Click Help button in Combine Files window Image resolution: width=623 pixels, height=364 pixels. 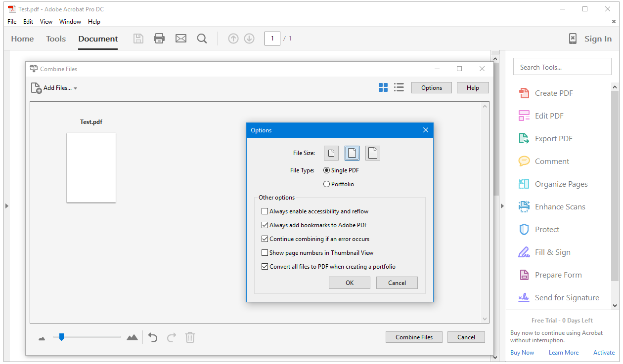tap(473, 88)
